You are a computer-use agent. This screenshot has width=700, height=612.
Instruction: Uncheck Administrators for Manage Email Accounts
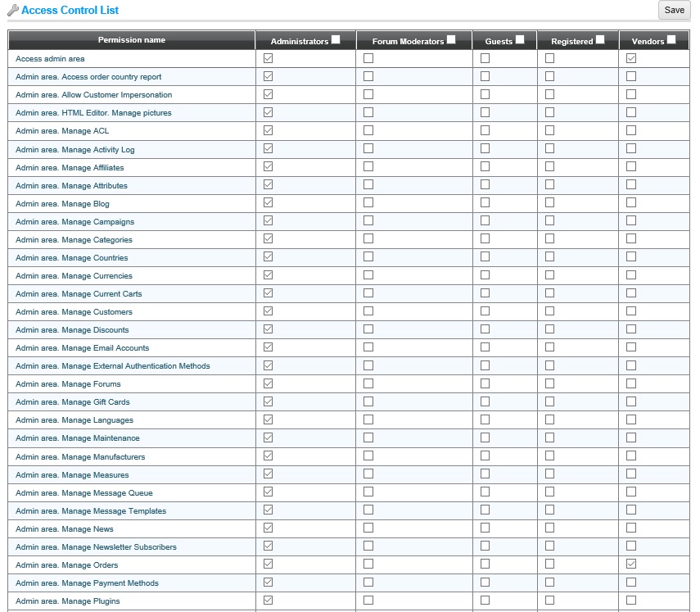pyautogui.click(x=268, y=347)
